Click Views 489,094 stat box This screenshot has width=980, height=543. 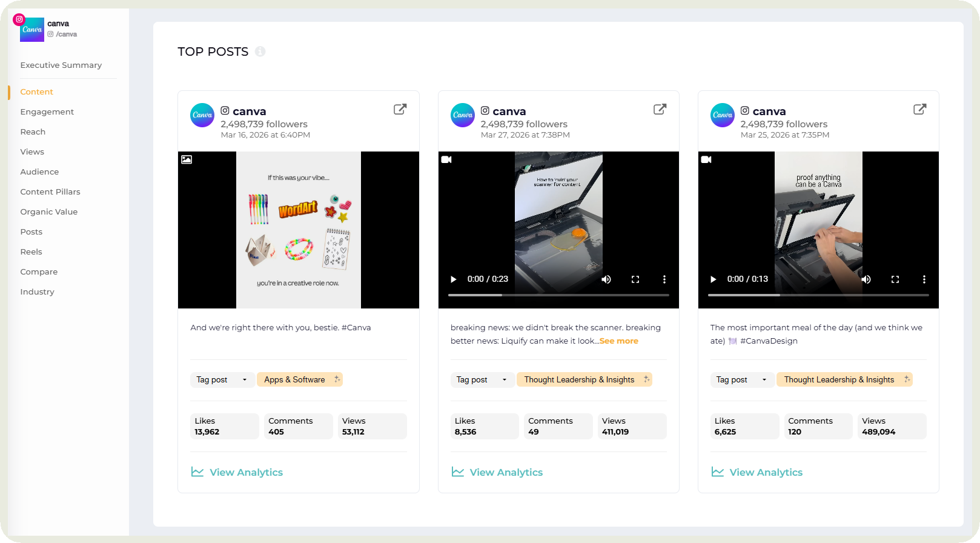(892, 426)
